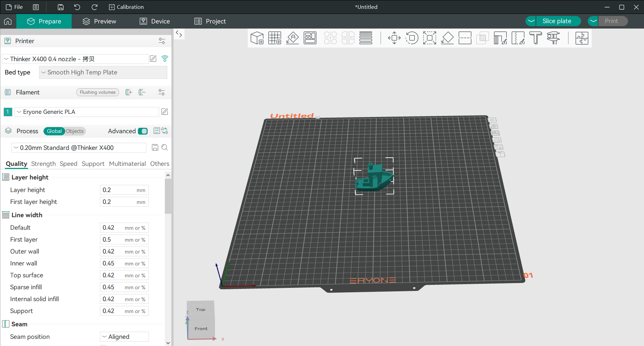This screenshot has width=644, height=346.
Task: Click the Add model cube icon
Action: tap(257, 38)
